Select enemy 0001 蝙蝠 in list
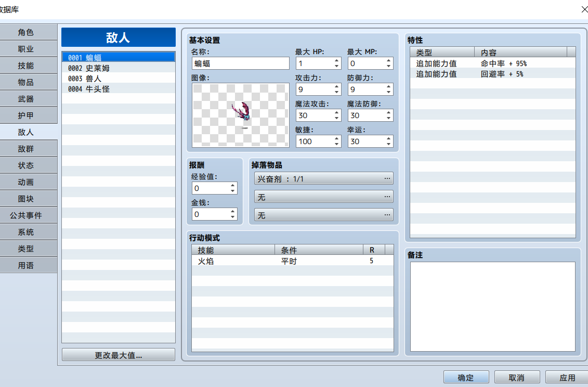This screenshot has width=588, height=387. coord(119,57)
